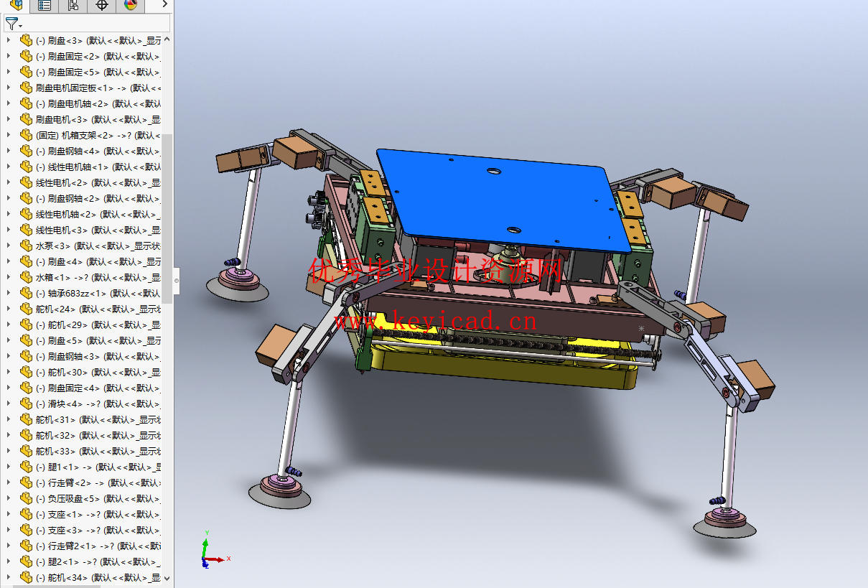Click the part icon of 水箱<1>

click(x=27, y=277)
